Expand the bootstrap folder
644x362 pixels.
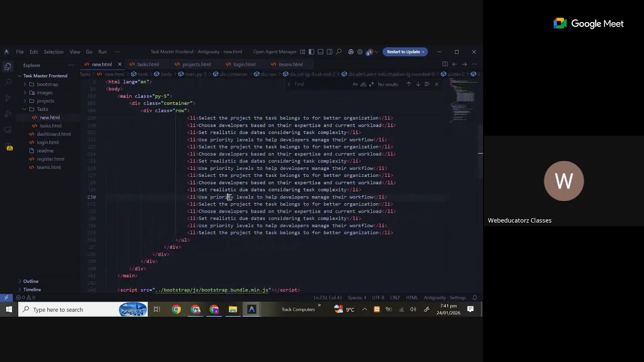[25, 84]
